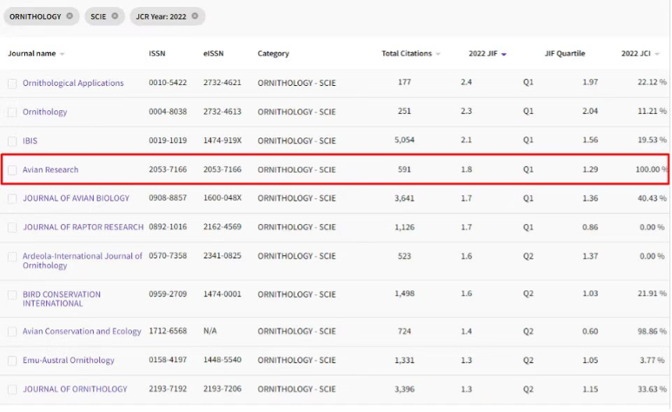Open the Emu-Austral Ornithology journal link
The width and height of the screenshot is (672, 412).
click(x=68, y=360)
